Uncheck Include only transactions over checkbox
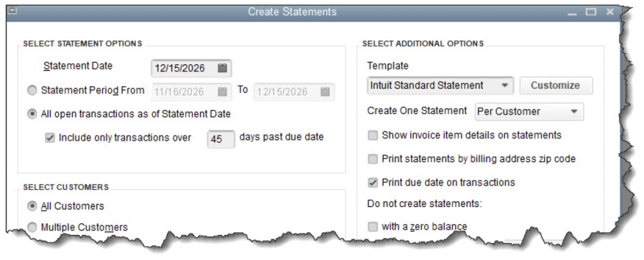644x260 pixels. 50,138
